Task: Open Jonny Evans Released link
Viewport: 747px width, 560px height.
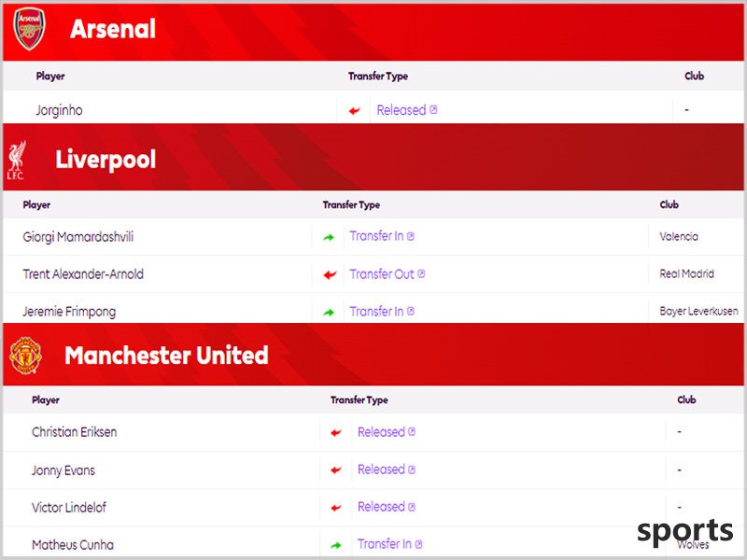Action: click(x=387, y=469)
